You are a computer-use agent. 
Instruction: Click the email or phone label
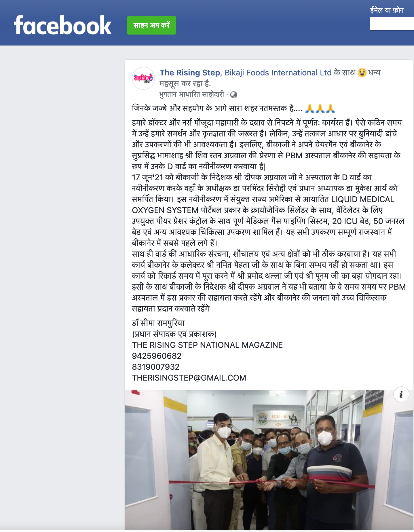tap(387, 10)
